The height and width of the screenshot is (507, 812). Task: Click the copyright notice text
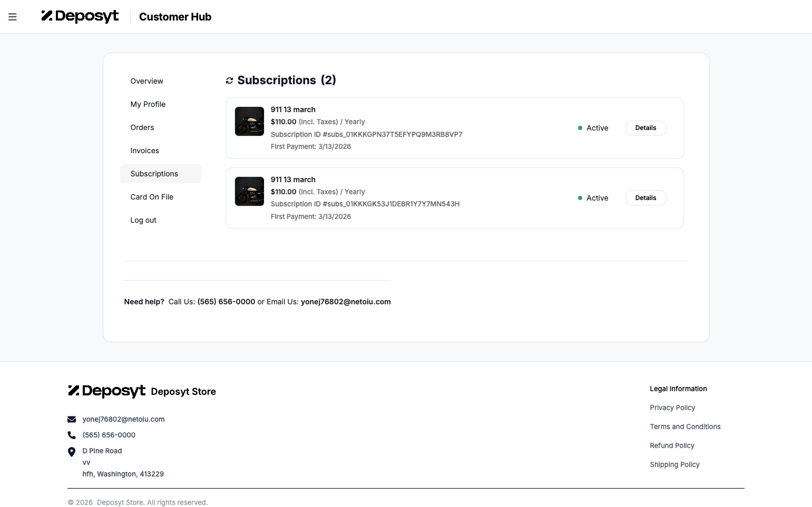[138, 502]
